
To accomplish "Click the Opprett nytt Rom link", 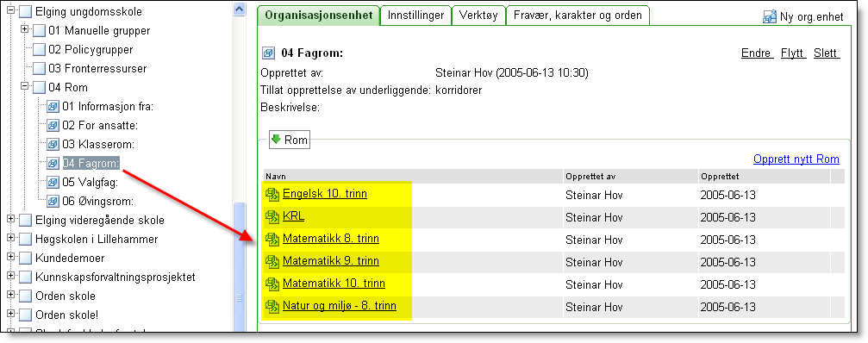I will (796, 159).
